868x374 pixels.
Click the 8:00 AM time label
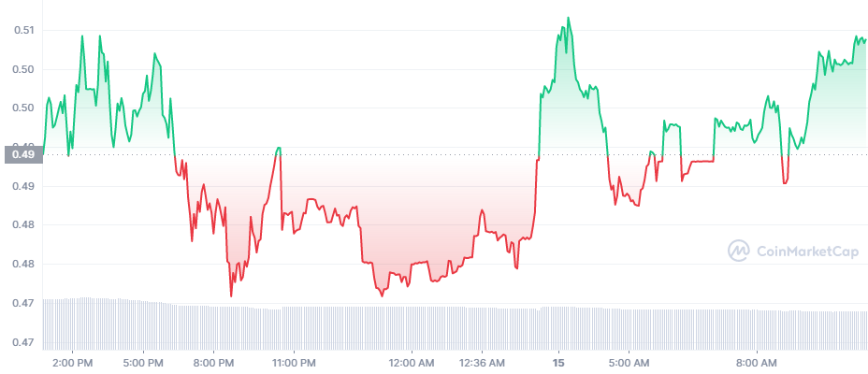(x=756, y=362)
